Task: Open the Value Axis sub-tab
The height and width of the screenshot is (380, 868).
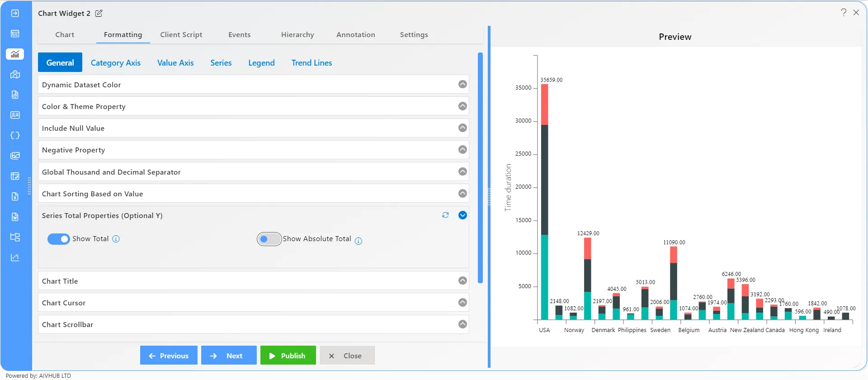Action: [x=175, y=63]
